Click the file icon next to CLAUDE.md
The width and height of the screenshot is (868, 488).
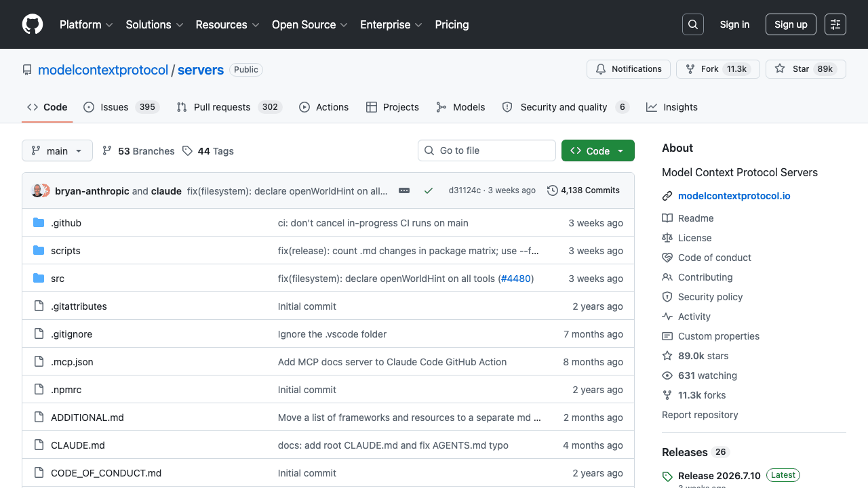pyautogui.click(x=39, y=445)
